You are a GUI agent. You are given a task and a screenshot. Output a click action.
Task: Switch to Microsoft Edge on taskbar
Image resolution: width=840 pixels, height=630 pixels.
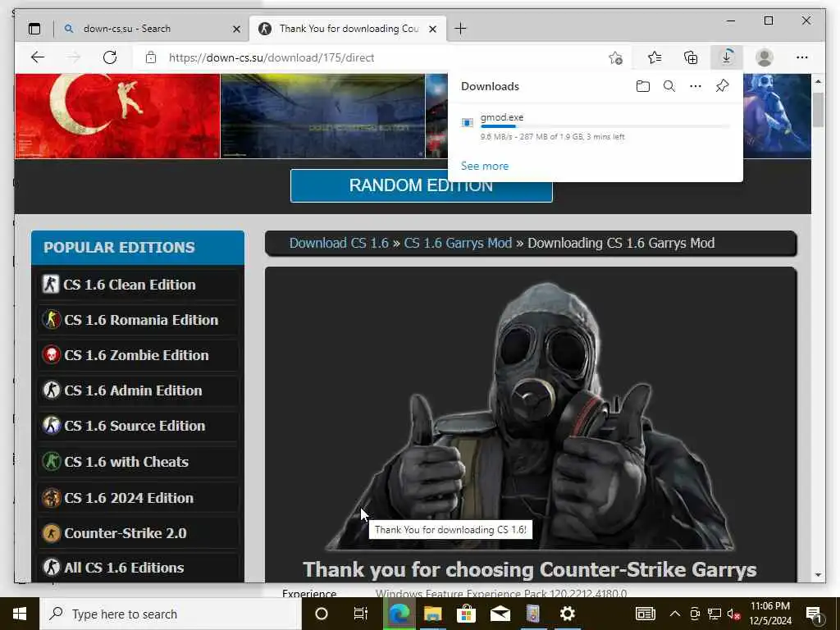(399, 614)
